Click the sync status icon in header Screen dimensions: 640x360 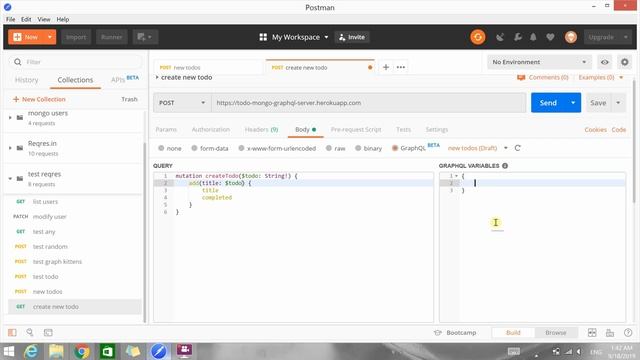tap(478, 37)
